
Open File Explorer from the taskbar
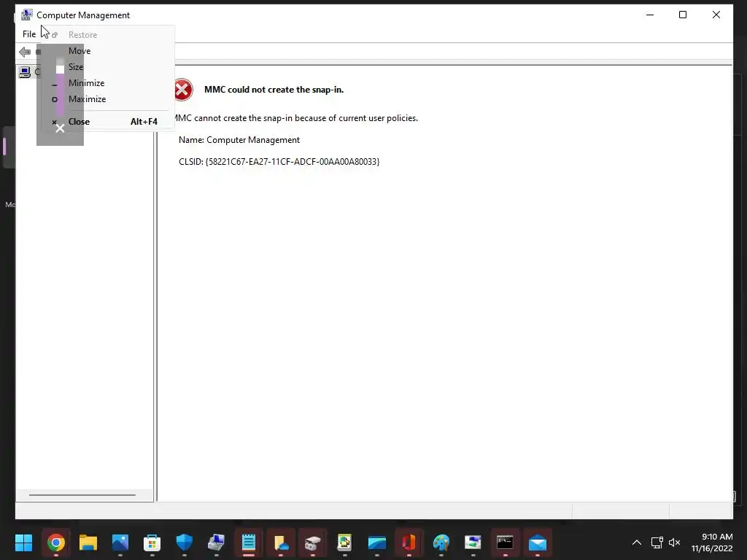coord(88,542)
